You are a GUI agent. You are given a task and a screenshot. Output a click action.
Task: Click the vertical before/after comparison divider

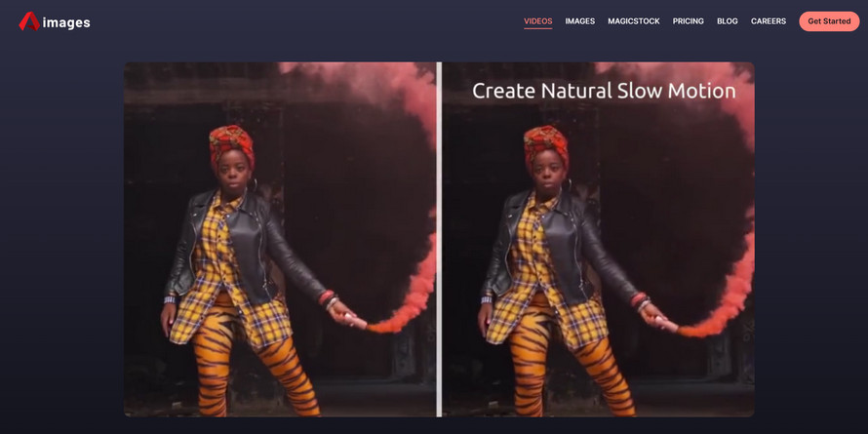(439, 239)
